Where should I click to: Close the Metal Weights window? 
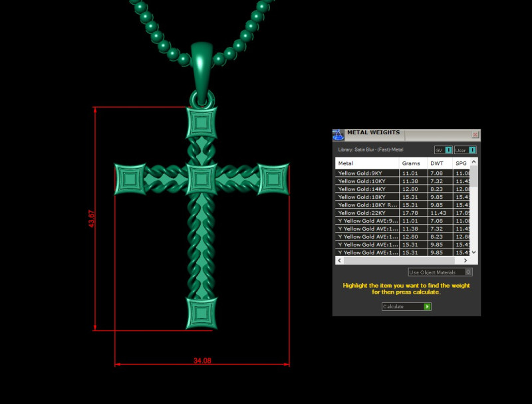475,134
